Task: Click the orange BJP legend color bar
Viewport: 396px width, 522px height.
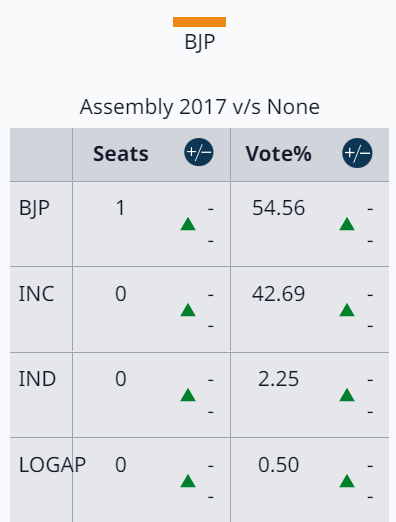Action: 199,22
